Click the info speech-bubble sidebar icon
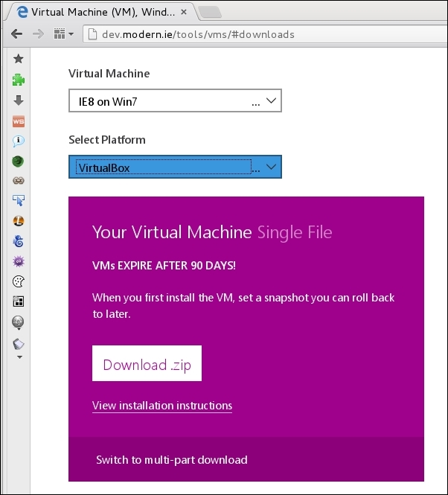 point(19,141)
